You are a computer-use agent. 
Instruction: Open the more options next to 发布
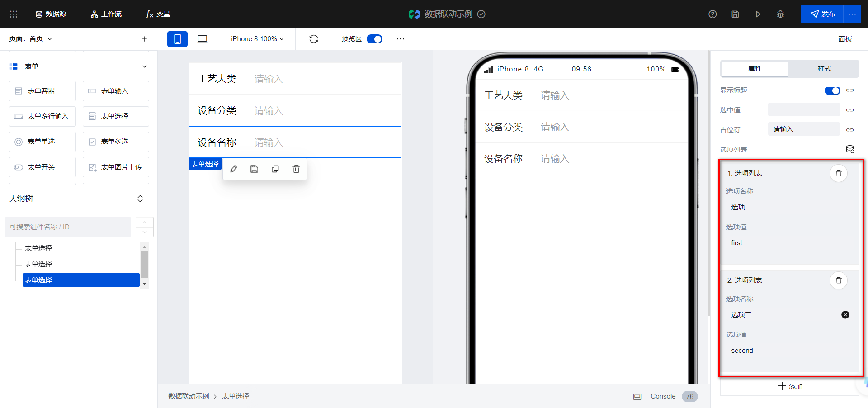pyautogui.click(x=852, y=14)
